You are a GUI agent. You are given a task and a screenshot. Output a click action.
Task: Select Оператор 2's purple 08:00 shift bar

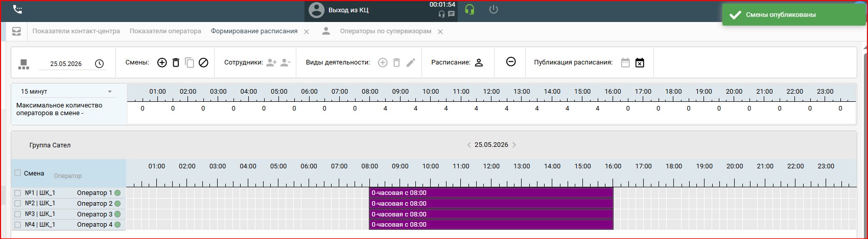491,204
